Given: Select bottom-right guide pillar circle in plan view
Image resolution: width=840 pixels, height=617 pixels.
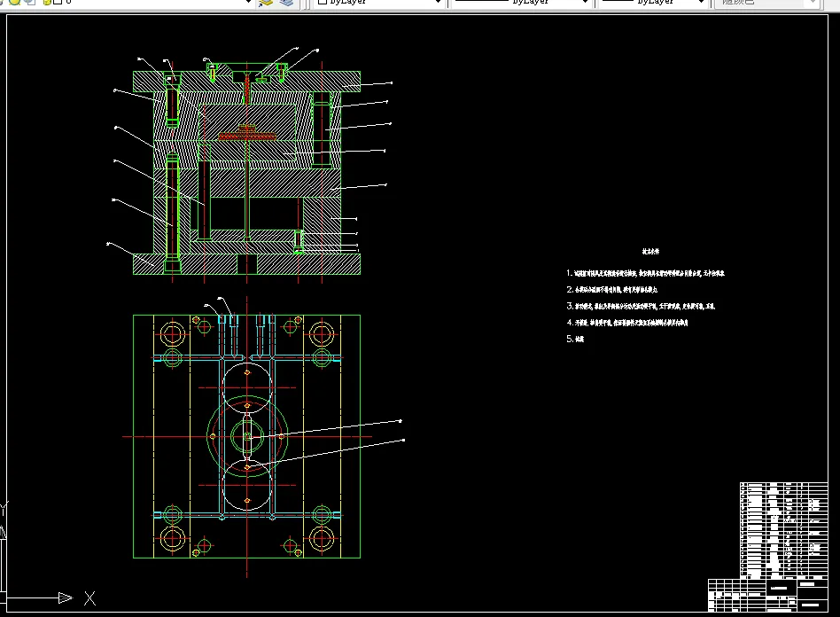Looking at the screenshot, I should 322,539.
